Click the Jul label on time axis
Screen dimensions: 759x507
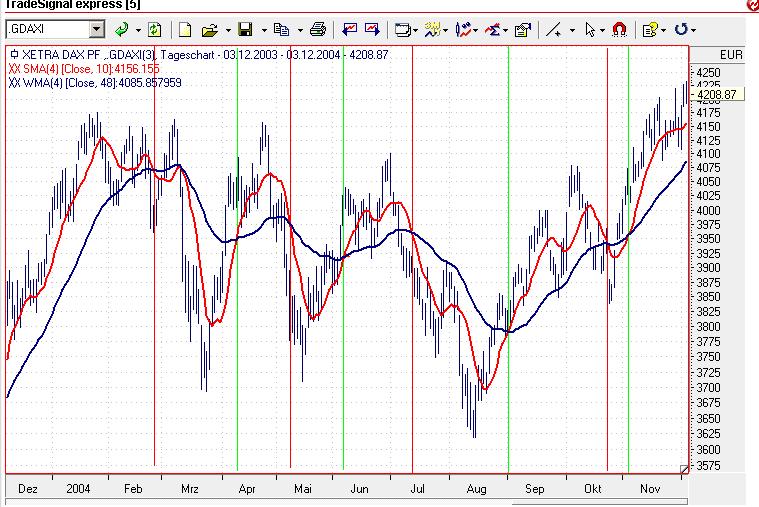[x=417, y=489]
